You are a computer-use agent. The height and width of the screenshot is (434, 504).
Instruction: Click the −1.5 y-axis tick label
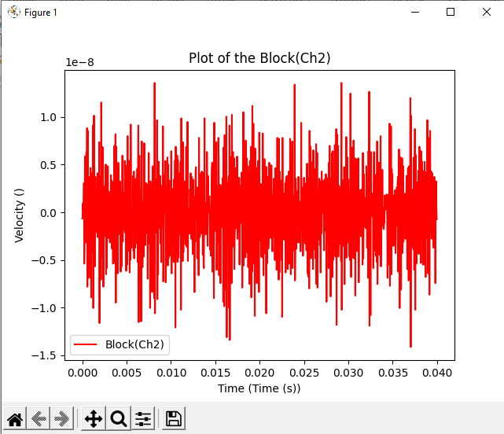(x=44, y=356)
